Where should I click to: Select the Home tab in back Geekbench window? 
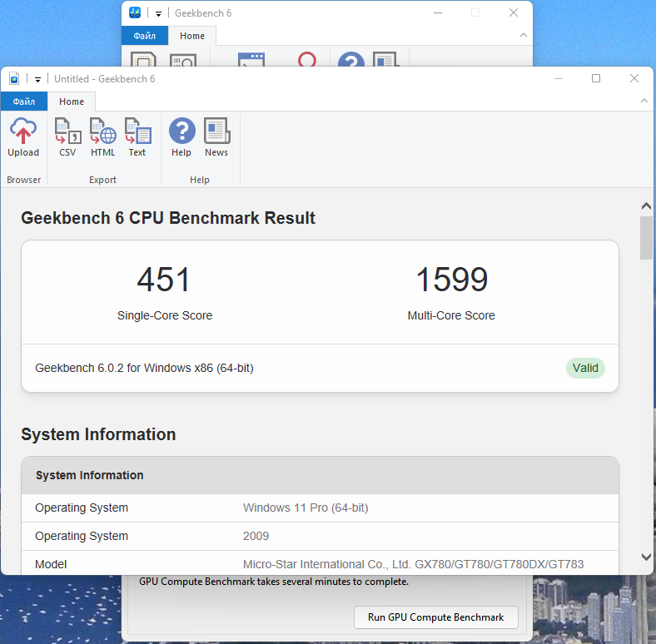click(x=192, y=36)
